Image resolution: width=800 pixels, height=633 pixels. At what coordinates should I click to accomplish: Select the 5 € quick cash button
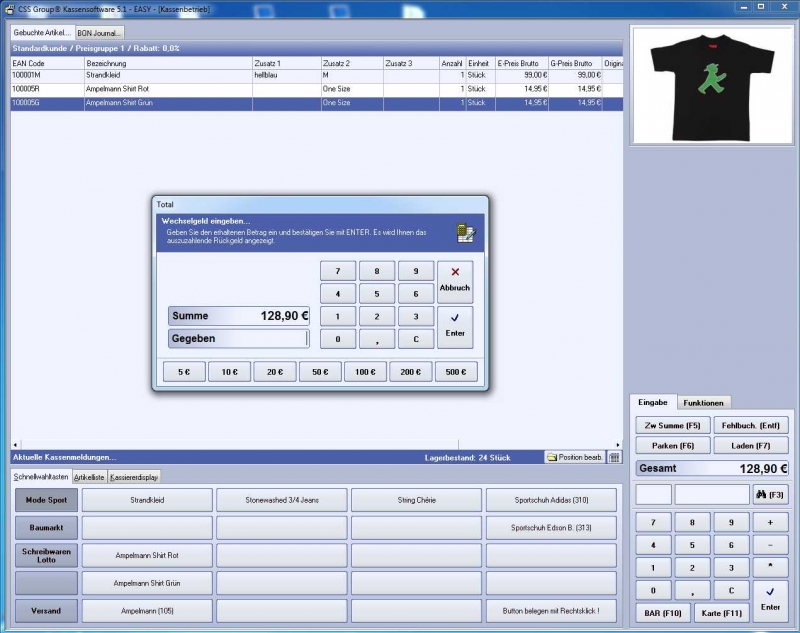coord(184,372)
